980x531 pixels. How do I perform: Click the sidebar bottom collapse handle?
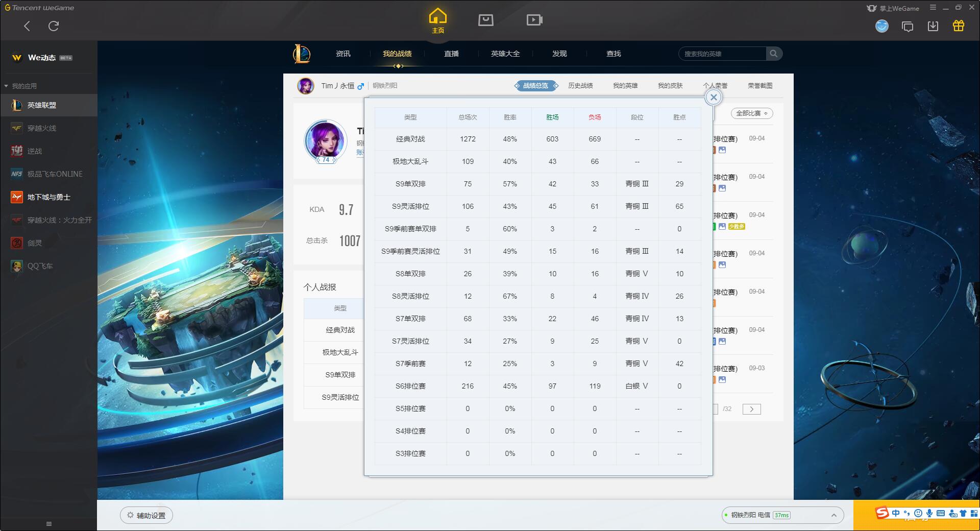[49, 524]
